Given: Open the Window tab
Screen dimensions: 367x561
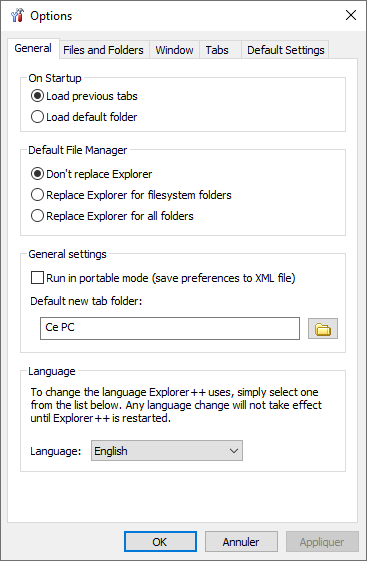Looking at the screenshot, I should click(174, 50).
